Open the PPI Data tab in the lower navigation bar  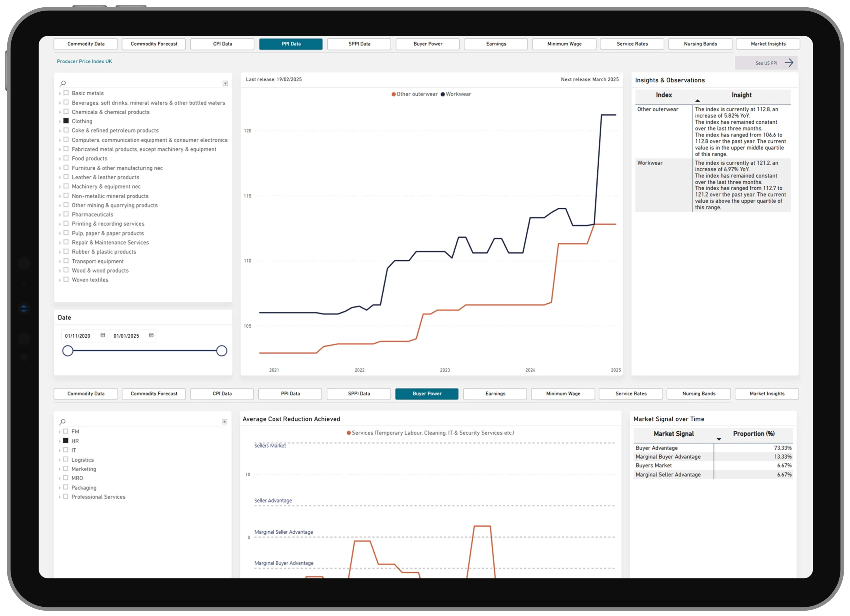290,394
